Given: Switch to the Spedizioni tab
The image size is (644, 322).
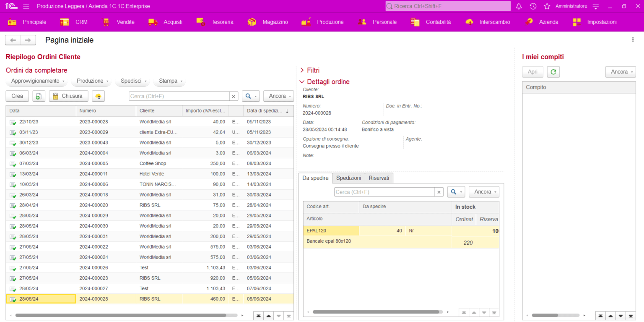Looking at the screenshot, I should click(348, 178).
